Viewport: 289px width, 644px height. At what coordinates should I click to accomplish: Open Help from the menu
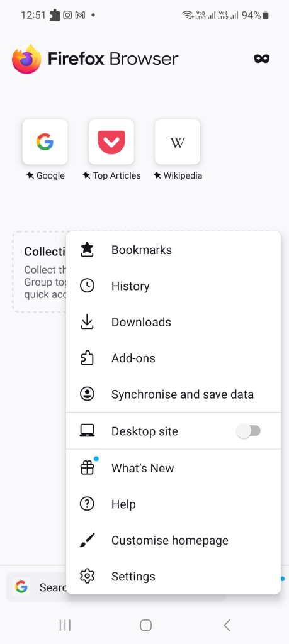point(174,504)
